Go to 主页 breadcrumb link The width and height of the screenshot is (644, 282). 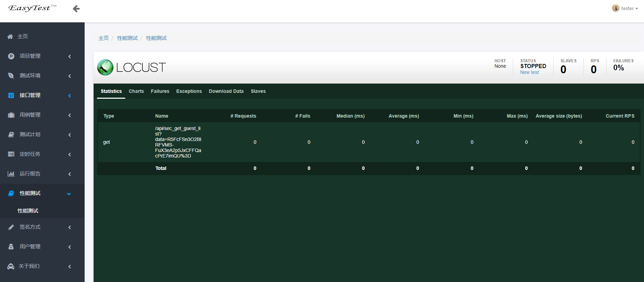coord(104,38)
